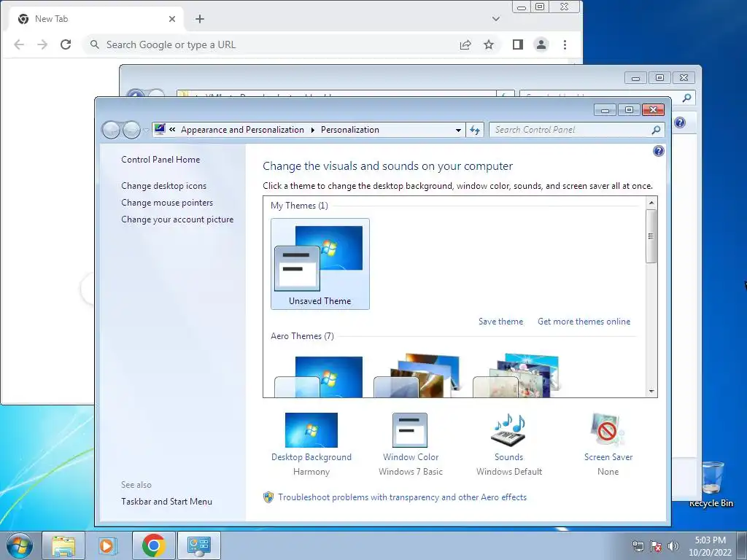The width and height of the screenshot is (747, 560).
Task: Expand breadcrumb arrow after Appearance and Personalization
Action: [x=312, y=130]
